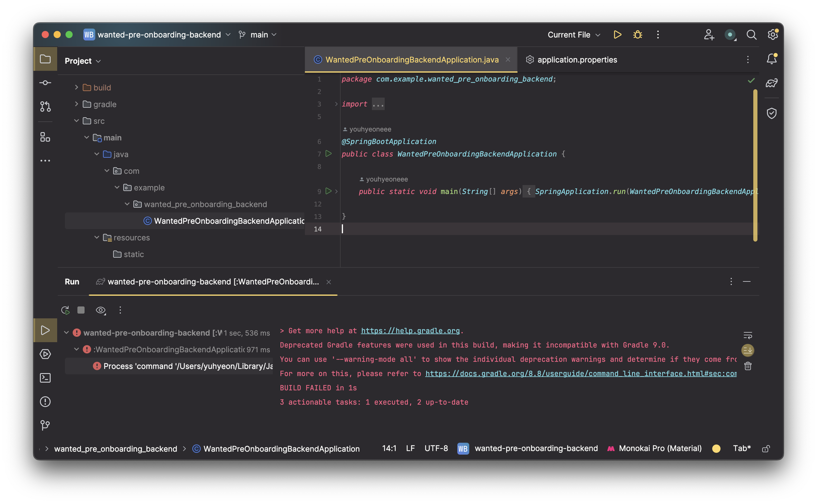Toggle soft-wrap in console output
The height and width of the screenshot is (504, 817).
coord(748,335)
